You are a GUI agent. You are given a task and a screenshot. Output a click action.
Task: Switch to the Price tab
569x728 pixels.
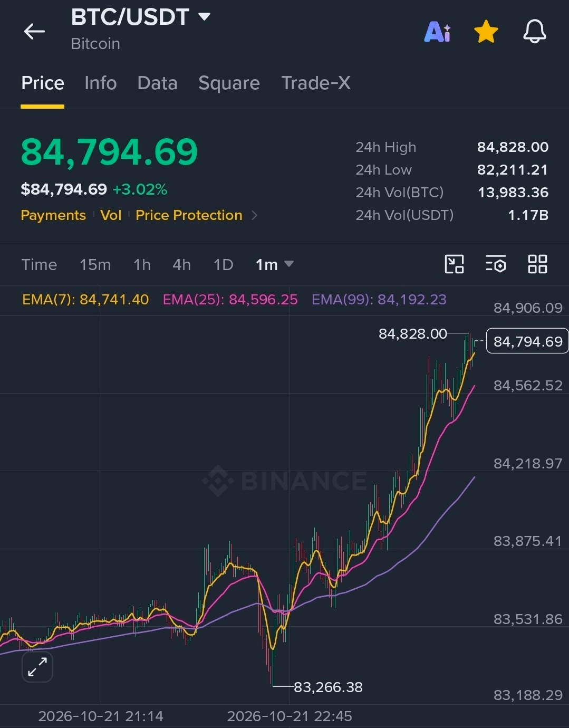[43, 83]
